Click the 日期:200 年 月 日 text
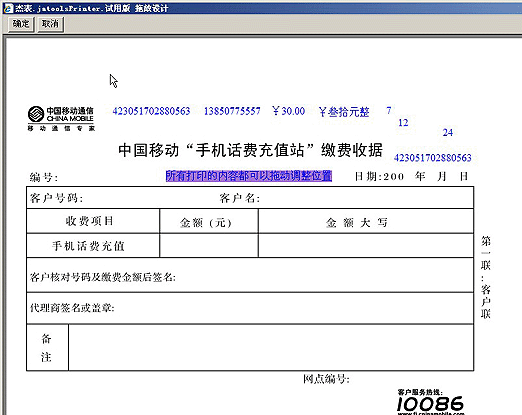 [411, 176]
